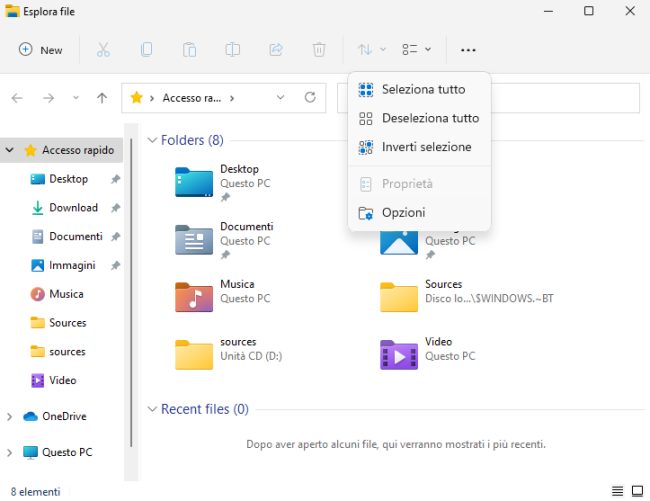Viewport: 650px width, 501px height.
Task: Expand the OneDrive tree node
Action: tap(10, 417)
